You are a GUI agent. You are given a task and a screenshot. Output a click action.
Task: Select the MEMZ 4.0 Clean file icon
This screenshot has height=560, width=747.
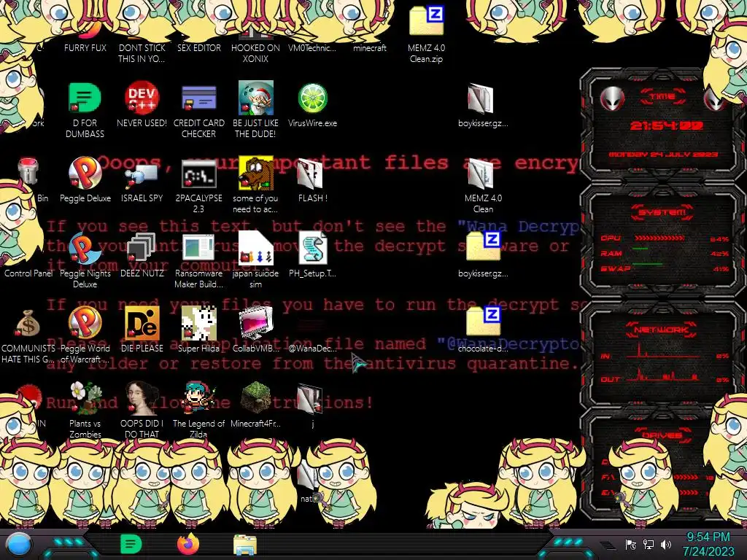[x=483, y=184]
